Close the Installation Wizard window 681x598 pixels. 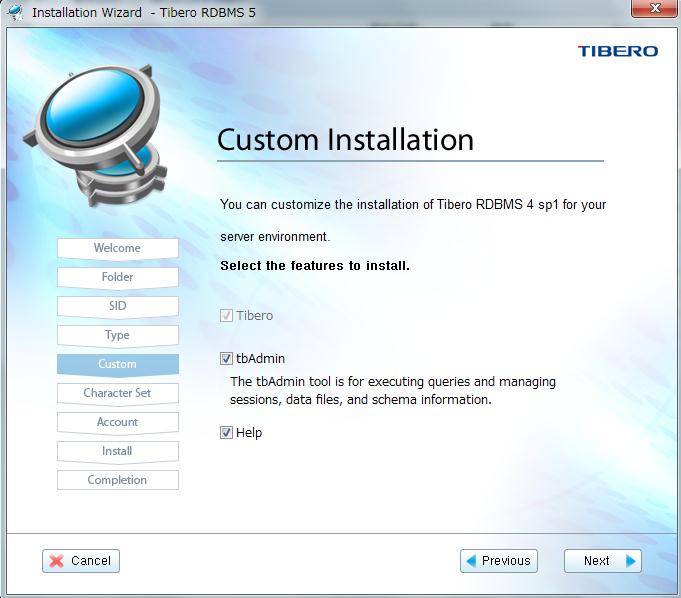654,8
